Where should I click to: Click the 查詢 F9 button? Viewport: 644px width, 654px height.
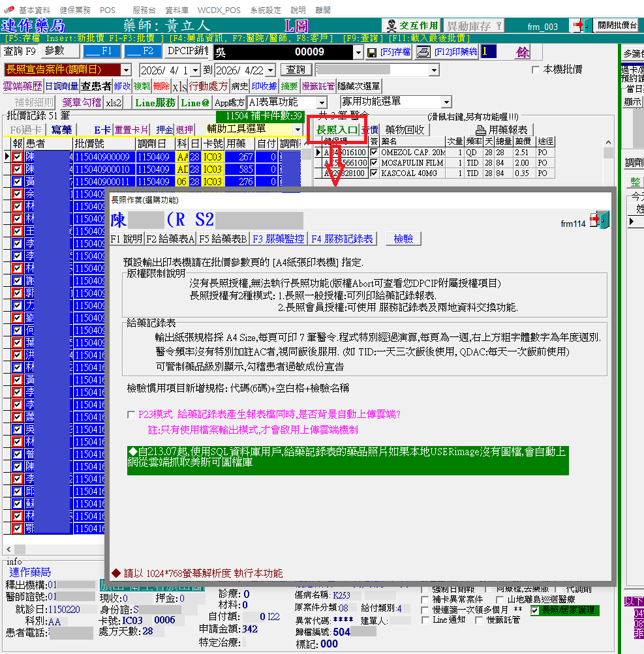click(x=20, y=52)
